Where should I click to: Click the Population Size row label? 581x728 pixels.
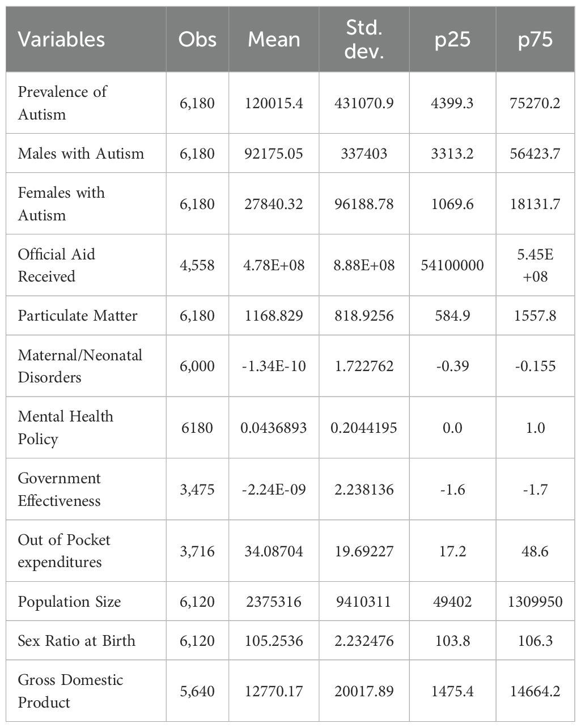pyautogui.click(x=69, y=602)
